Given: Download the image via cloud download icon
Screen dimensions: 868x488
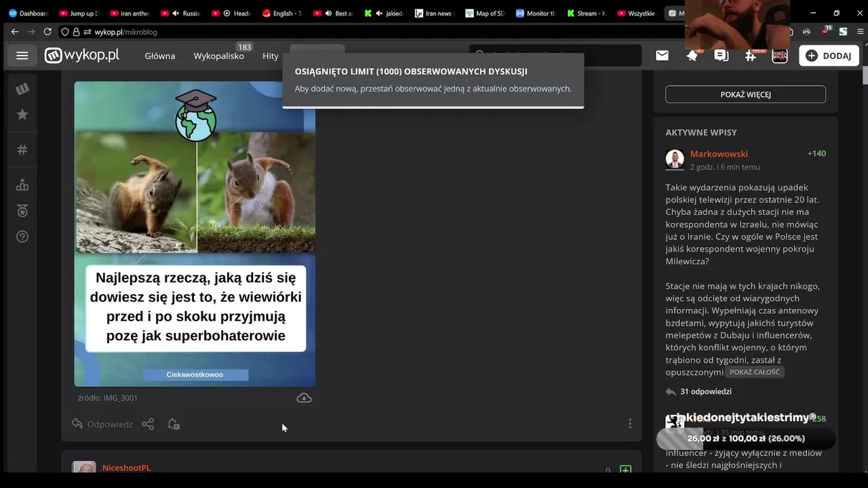Looking at the screenshot, I should tap(304, 398).
